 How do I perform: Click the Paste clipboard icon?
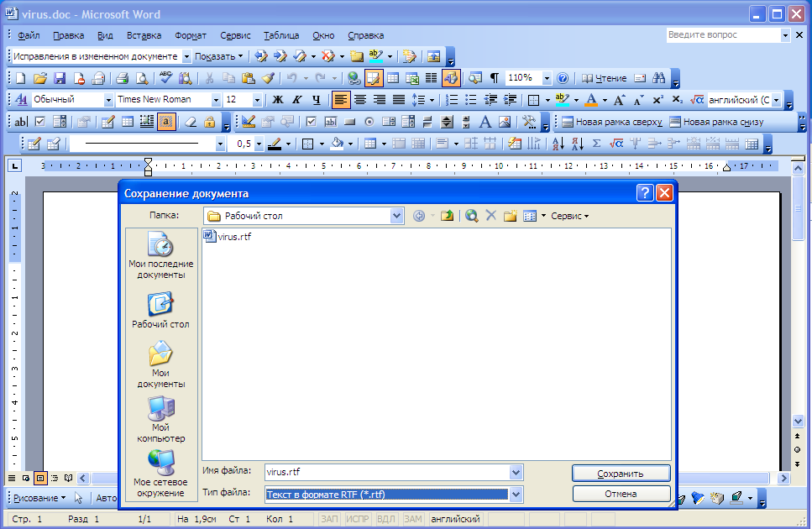tap(249, 78)
